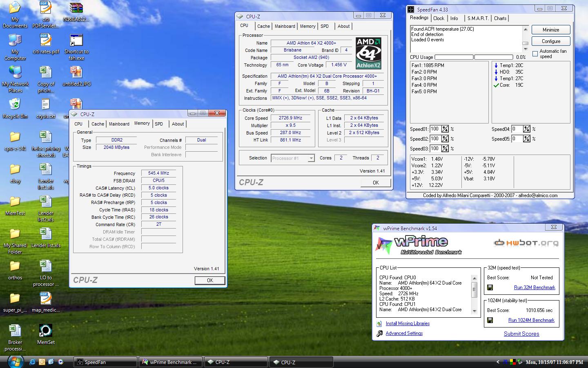Click the Windows Start orb
This screenshot has width=588, height=368.
pyautogui.click(x=15, y=362)
